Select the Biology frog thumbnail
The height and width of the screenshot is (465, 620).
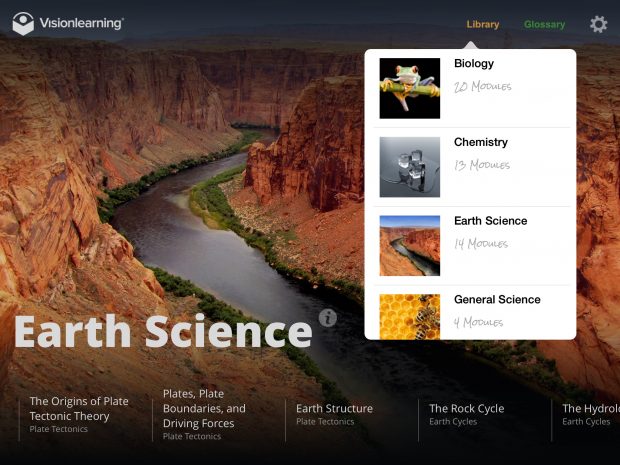[x=410, y=88]
